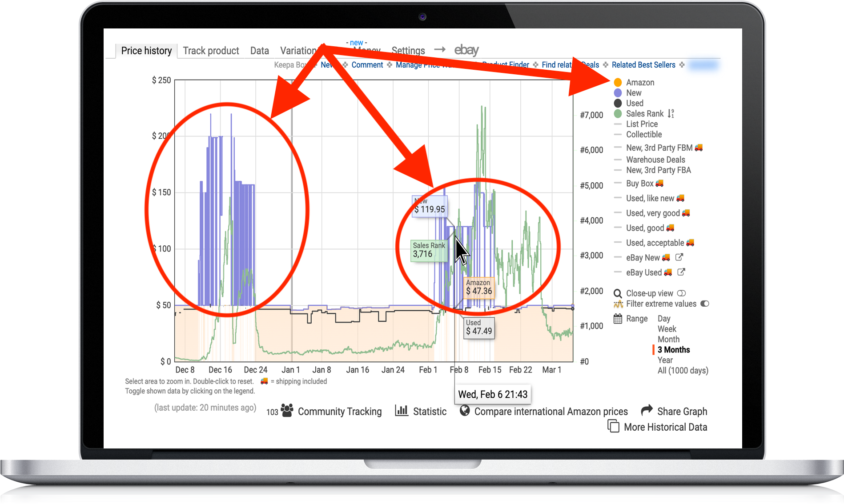The width and height of the screenshot is (844, 504).
Task: Set range to Week
Action: pos(667,329)
